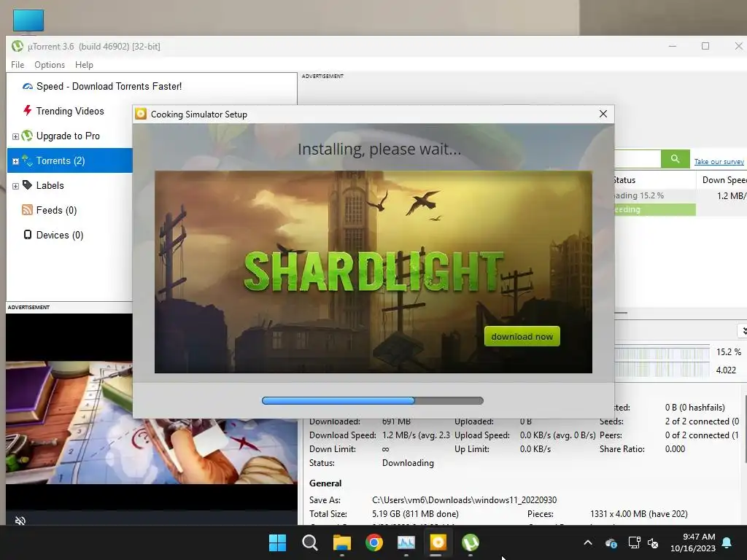Image resolution: width=747 pixels, height=560 pixels.
Task: Open the Options menu in uTorrent
Action: pyautogui.click(x=50, y=65)
